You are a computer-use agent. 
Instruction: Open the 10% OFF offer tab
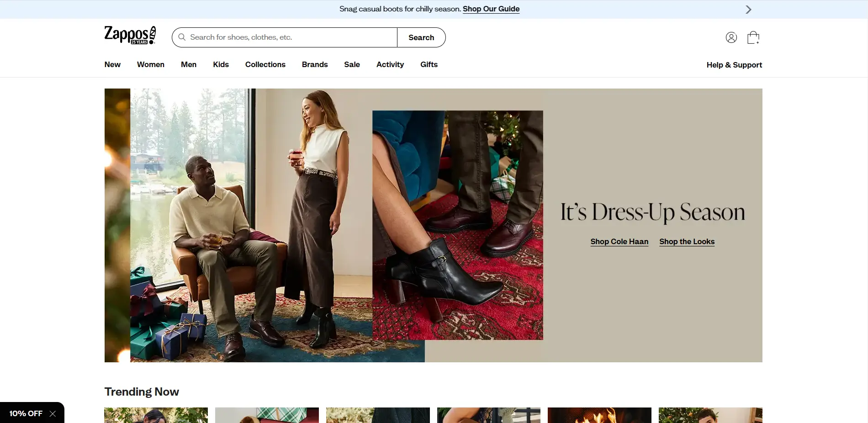pyautogui.click(x=26, y=413)
